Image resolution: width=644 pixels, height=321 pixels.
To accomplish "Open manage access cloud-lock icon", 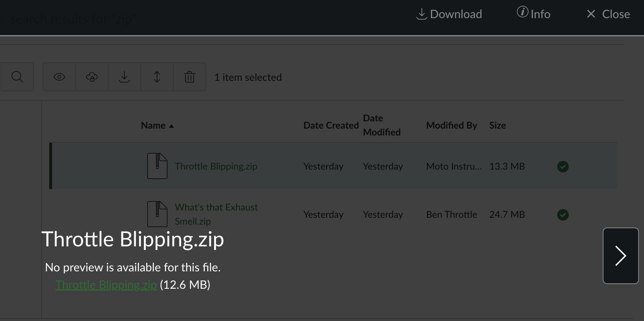I will (92, 77).
